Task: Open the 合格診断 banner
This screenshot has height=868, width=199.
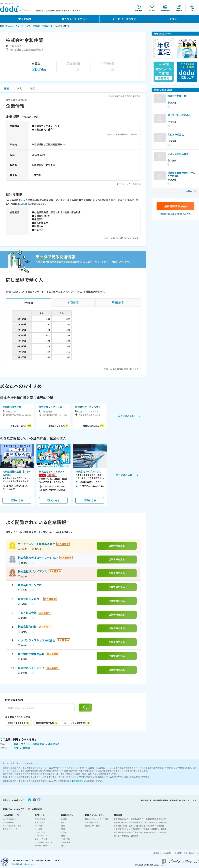Action: click(187, 48)
